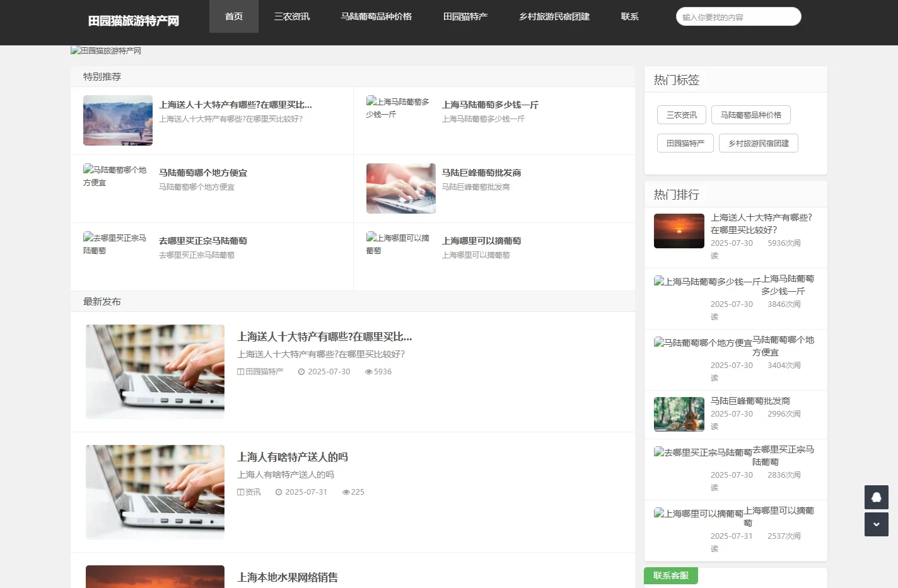
Task: Click the 三农资讯 hot tag
Action: pyautogui.click(x=682, y=115)
